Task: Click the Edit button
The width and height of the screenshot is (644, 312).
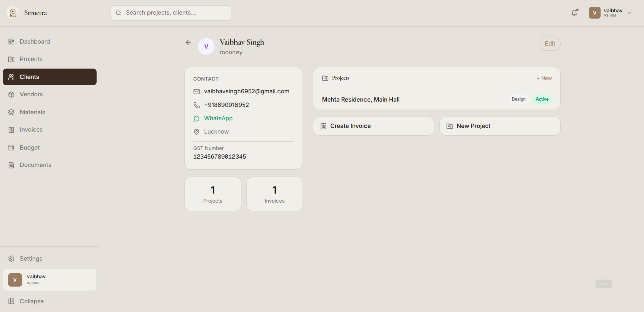Action: (x=550, y=44)
